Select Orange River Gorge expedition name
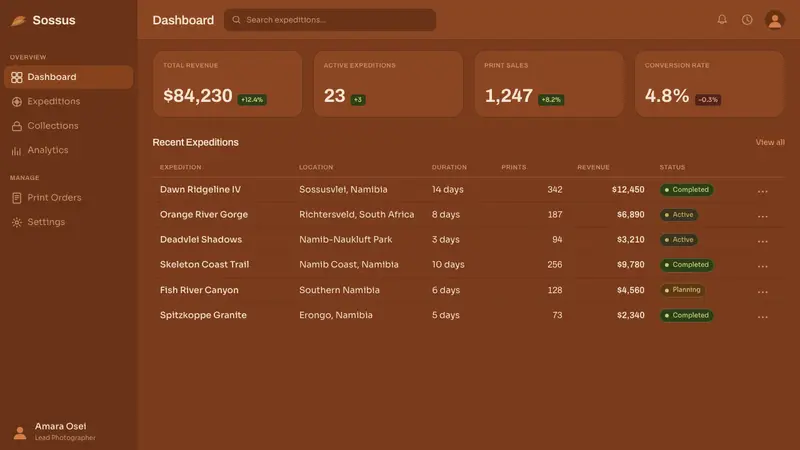 coord(204,214)
